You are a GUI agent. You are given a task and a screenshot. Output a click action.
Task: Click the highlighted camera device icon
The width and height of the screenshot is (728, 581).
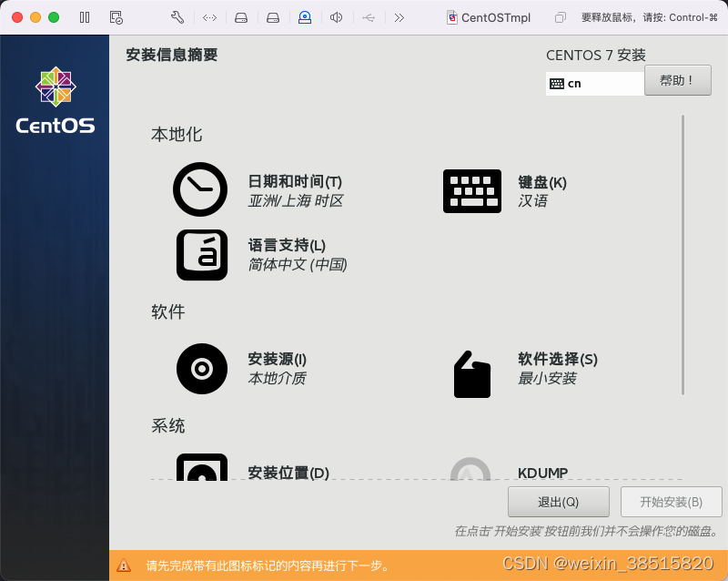point(305,17)
